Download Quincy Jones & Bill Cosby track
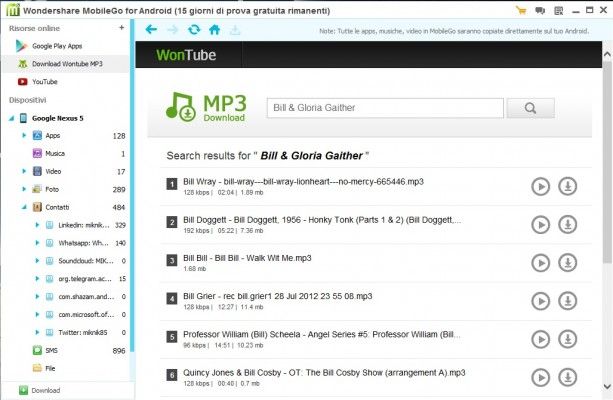 pyautogui.click(x=568, y=377)
